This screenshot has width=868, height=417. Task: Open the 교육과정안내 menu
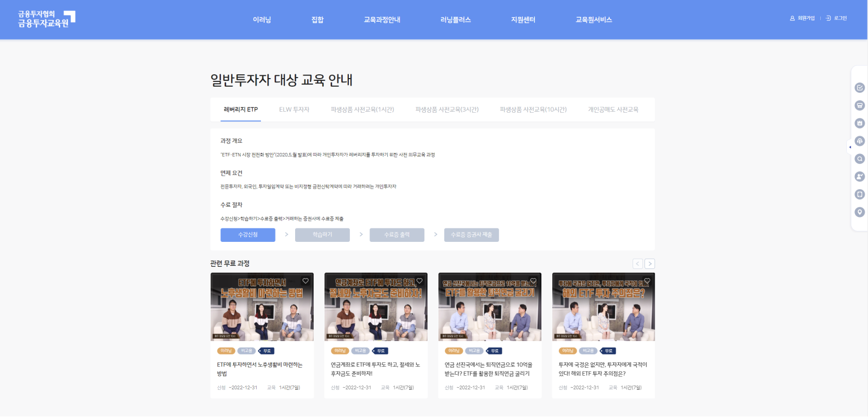click(x=382, y=20)
